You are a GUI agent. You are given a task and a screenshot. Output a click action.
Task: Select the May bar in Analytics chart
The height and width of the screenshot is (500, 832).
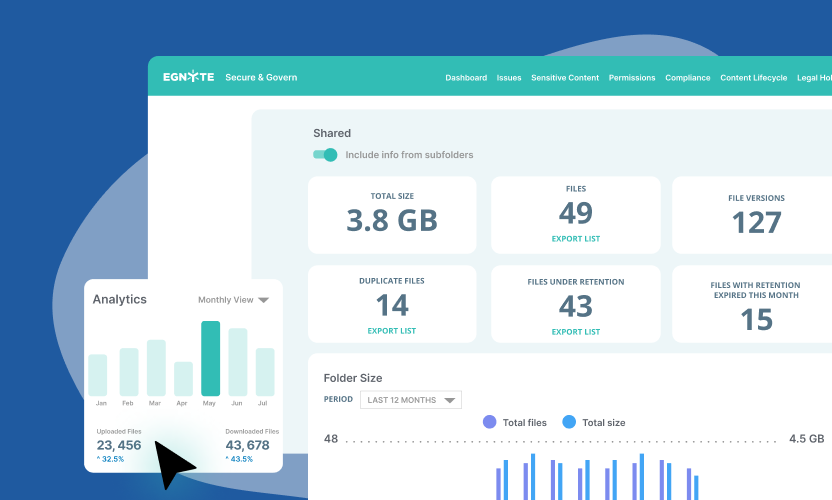tap(210, 358)
